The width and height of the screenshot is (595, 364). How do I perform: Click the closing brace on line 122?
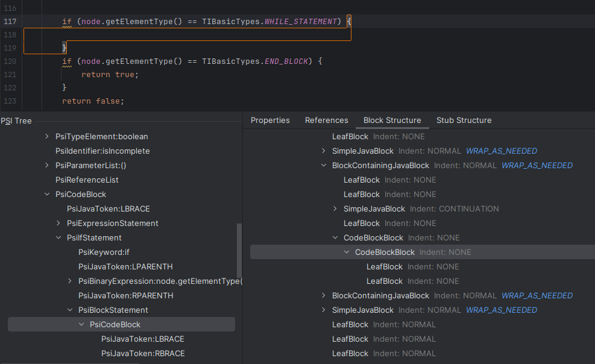pos(64,87)
